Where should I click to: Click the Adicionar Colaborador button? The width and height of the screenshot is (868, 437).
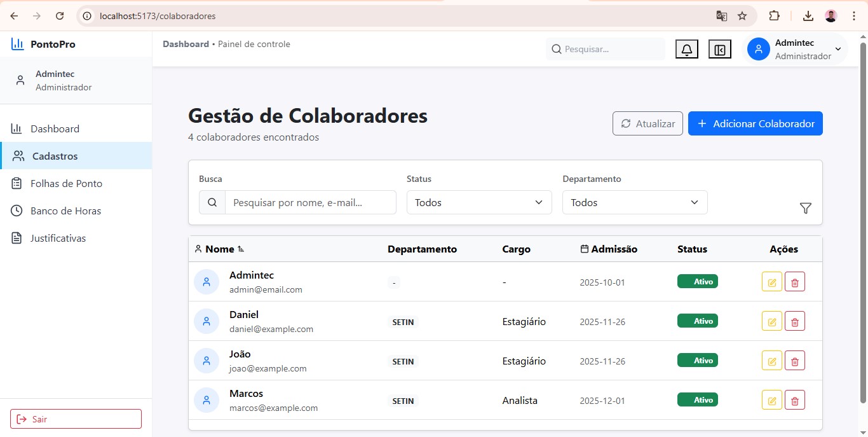click(x=756, y=123)
